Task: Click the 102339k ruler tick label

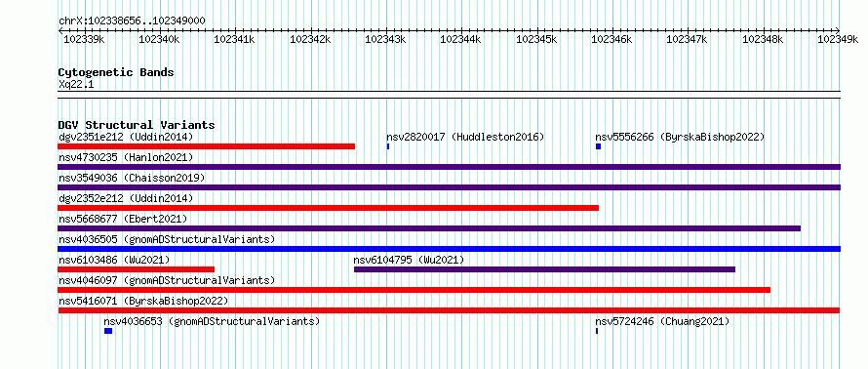Action: coord(84,39)
